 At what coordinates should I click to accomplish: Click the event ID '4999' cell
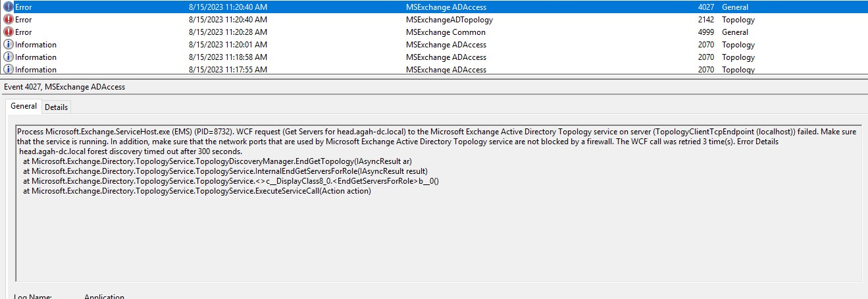coord(705,32)
